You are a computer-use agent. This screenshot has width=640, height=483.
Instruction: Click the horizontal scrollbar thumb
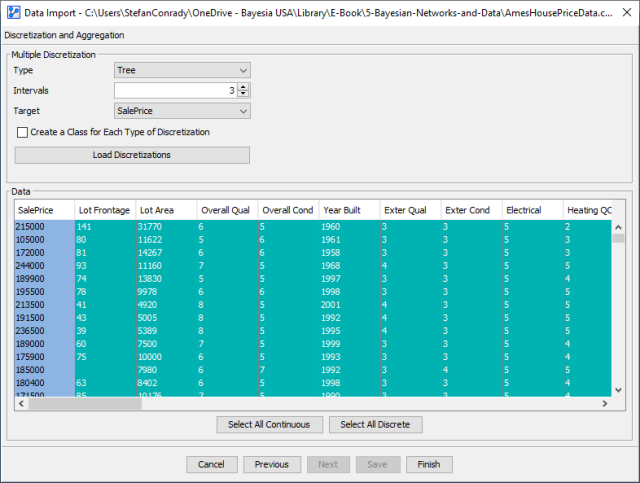(85, 404)
